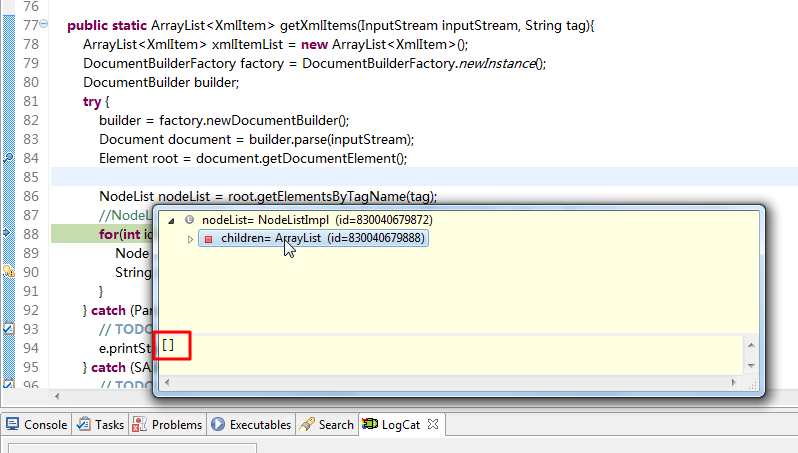Screen dimensions: 798x453
Task: Click "getXmlItems" method name on line 77
Action: pyautogui.click(x=319, y=25)
